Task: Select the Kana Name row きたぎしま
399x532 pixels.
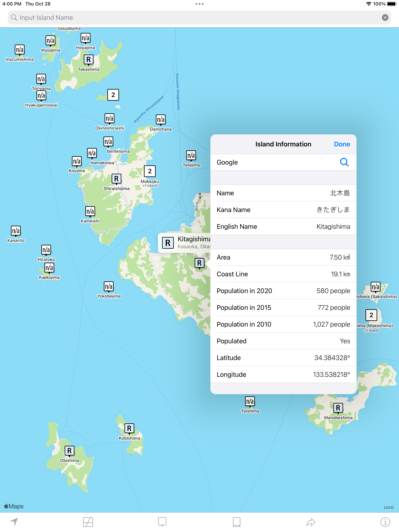Action: tap(283, 210)
